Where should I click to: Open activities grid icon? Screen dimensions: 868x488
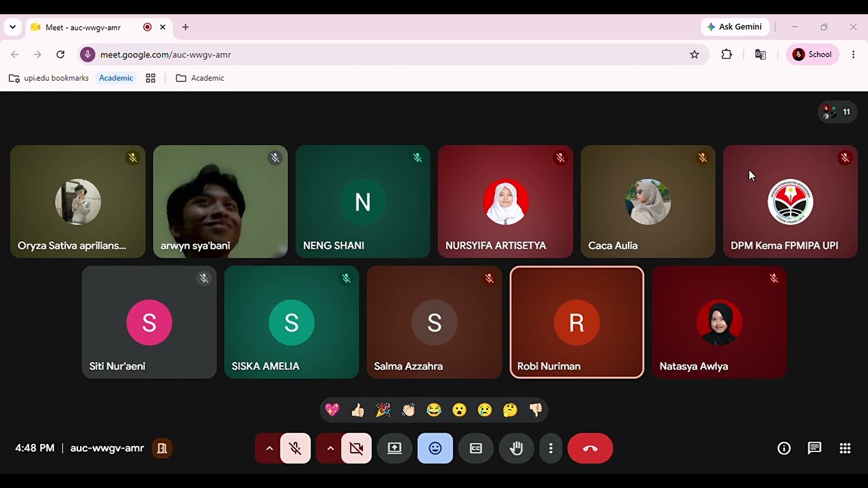click(x=845, y=448)
